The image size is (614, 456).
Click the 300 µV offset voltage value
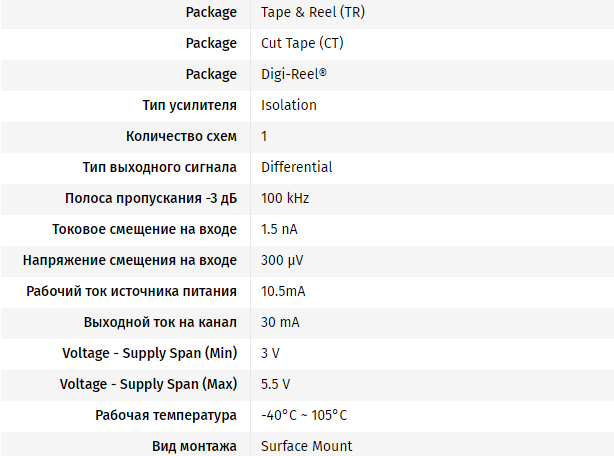[282, 260]
